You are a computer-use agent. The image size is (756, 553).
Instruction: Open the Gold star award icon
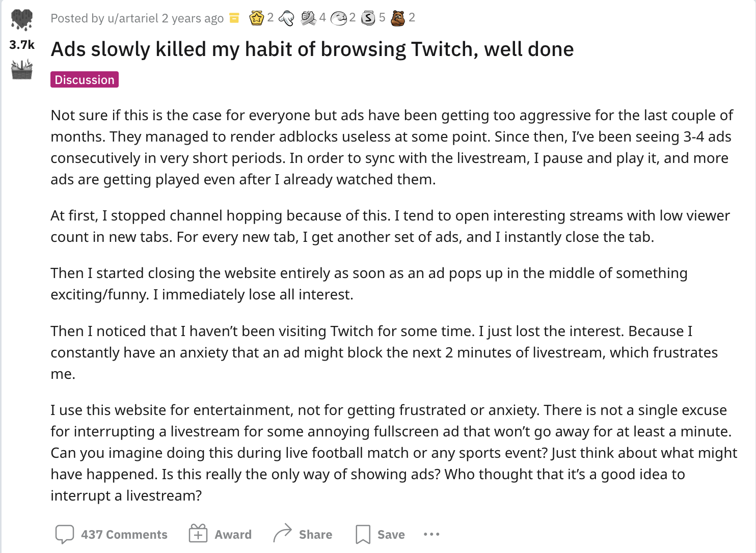256,18
